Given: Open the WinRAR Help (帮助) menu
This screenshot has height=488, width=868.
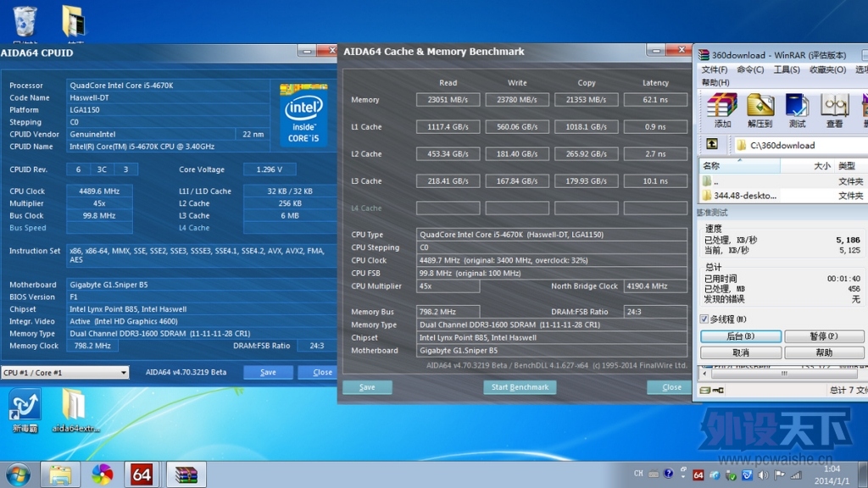Looking at the screenshot, I should pos(715,82).
